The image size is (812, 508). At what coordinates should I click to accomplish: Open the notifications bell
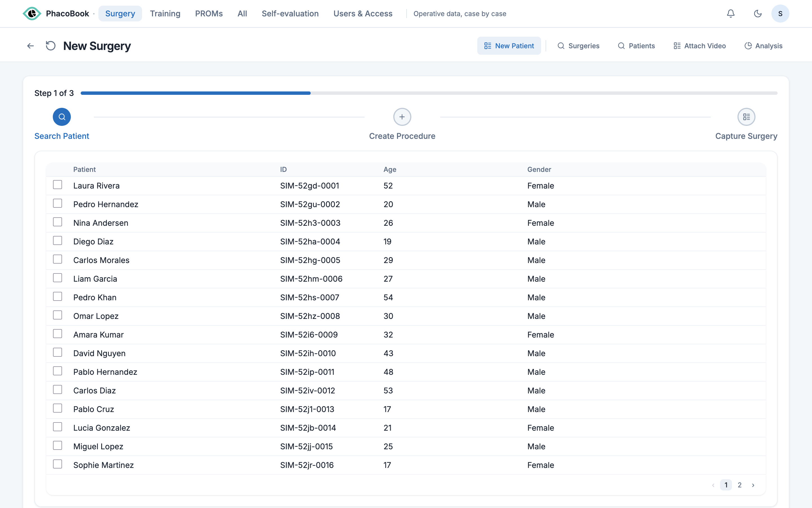click(731, 14)
